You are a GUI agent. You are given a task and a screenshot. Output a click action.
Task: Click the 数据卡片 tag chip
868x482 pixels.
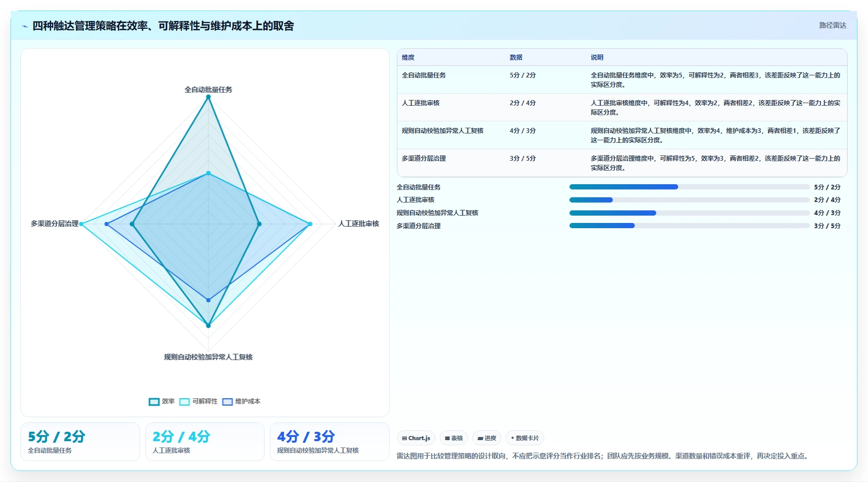[x=525, y=438]
